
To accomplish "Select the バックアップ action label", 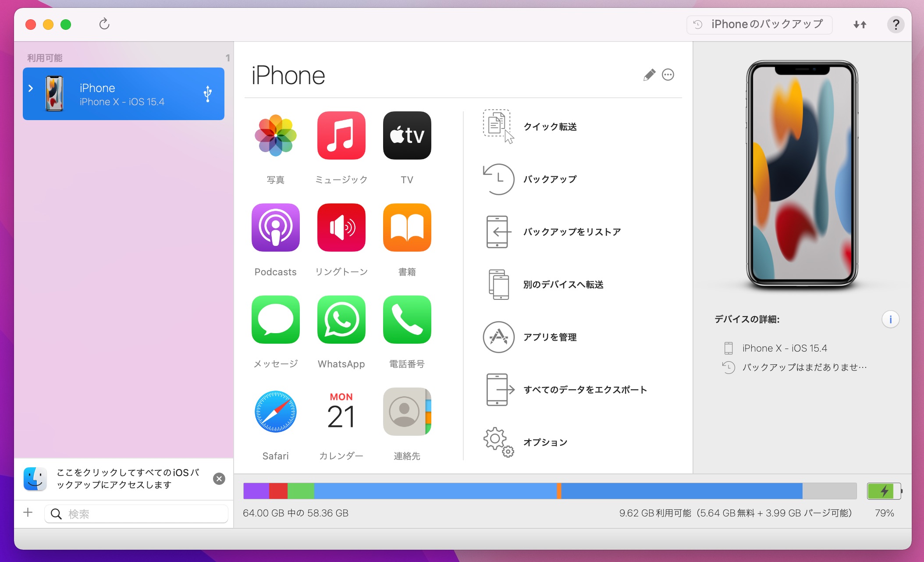I will coord(550,179).
